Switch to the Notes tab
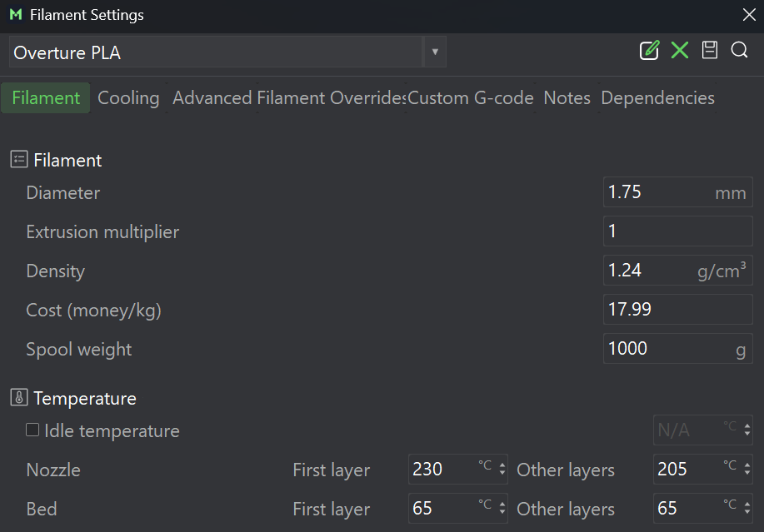 (x=567, y=98)
